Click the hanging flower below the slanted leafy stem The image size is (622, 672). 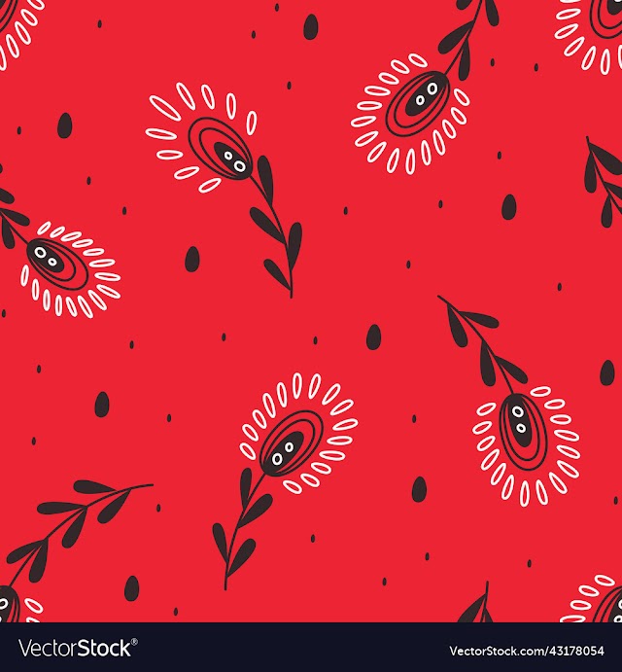pyautogui.click(x=527, y=446)
